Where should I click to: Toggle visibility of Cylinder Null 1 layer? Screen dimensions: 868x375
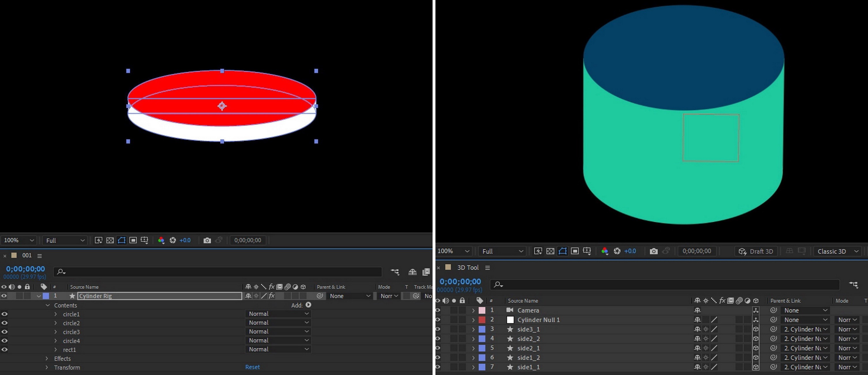pos(438,320)
